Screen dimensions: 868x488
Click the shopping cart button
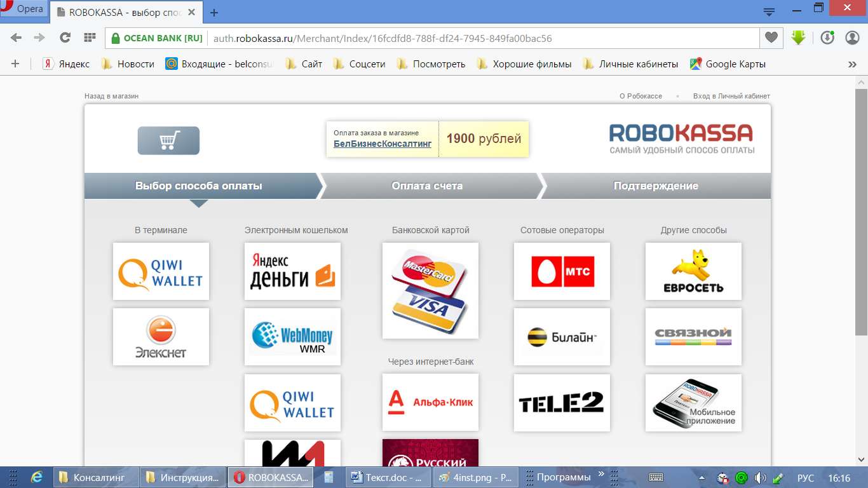168,140
